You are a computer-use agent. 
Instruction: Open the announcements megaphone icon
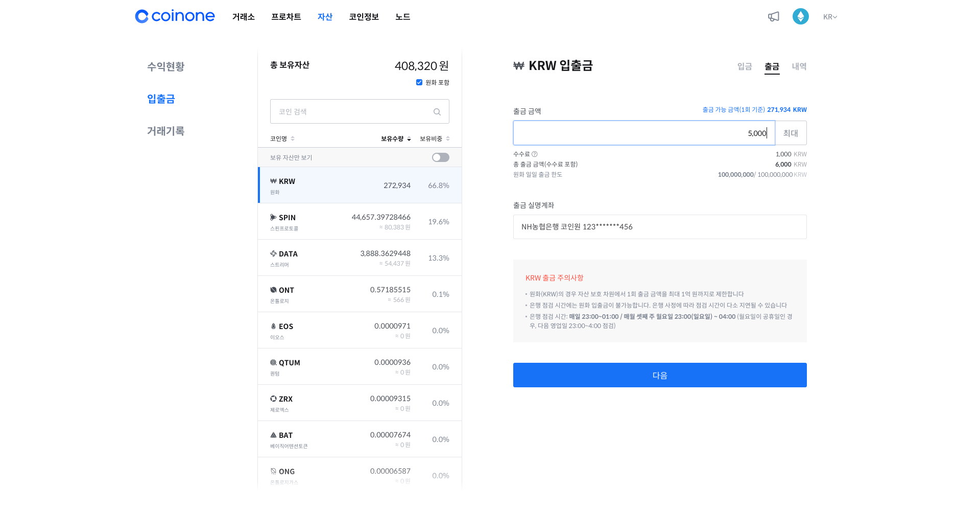coord(774,16)
